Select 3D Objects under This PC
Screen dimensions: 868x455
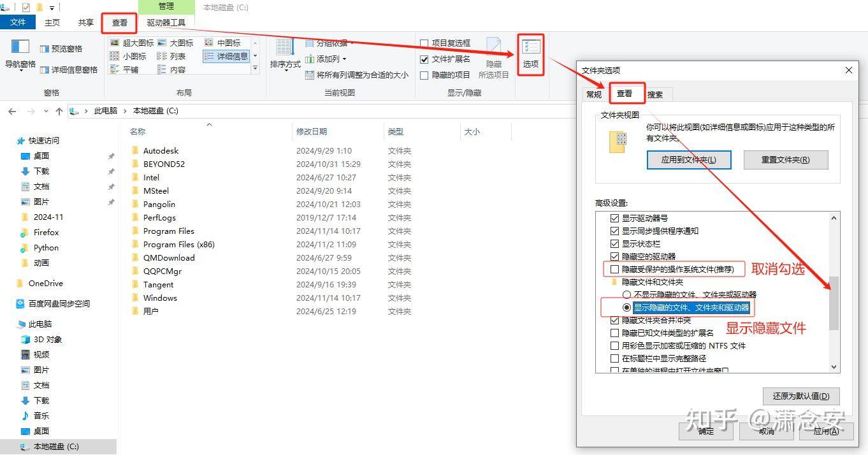click(48, 339)
